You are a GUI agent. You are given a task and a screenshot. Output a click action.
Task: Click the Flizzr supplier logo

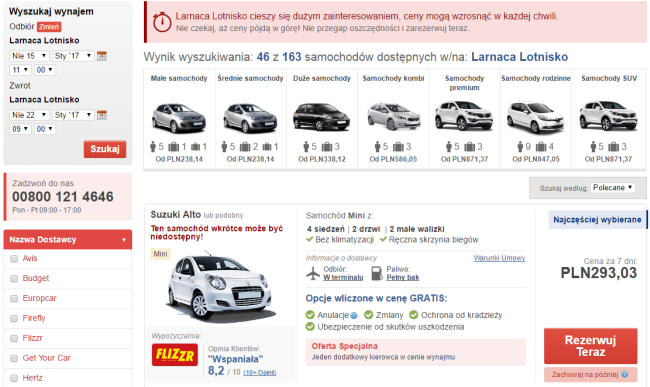tap(175, 355)
